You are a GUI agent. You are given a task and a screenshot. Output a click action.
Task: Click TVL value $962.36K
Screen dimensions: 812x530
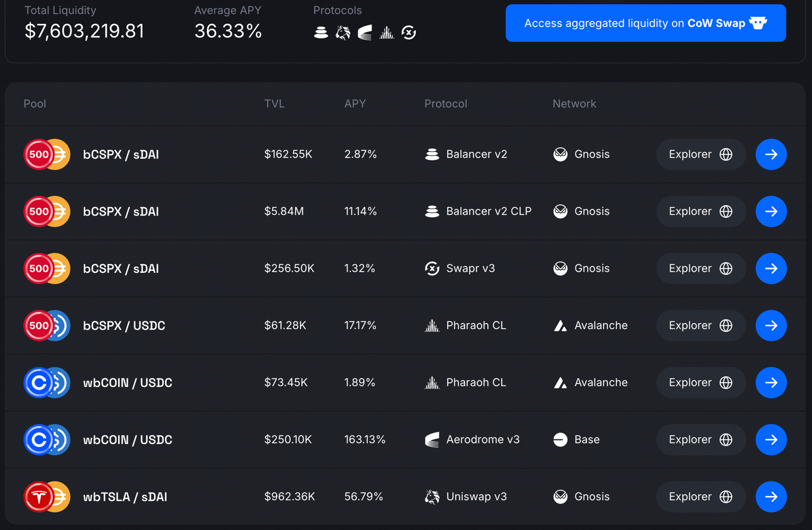pyautogui.click(x=290, y=496)
